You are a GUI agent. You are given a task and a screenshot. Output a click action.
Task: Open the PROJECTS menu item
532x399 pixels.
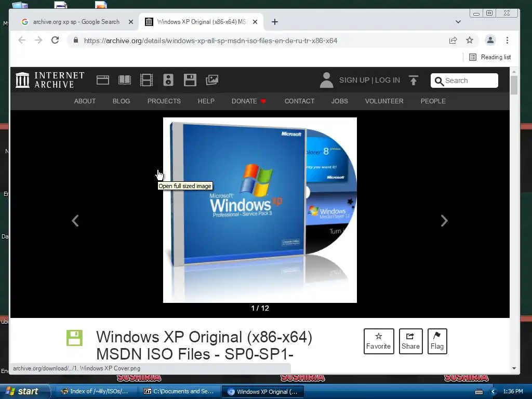click(x=164, y=101)
